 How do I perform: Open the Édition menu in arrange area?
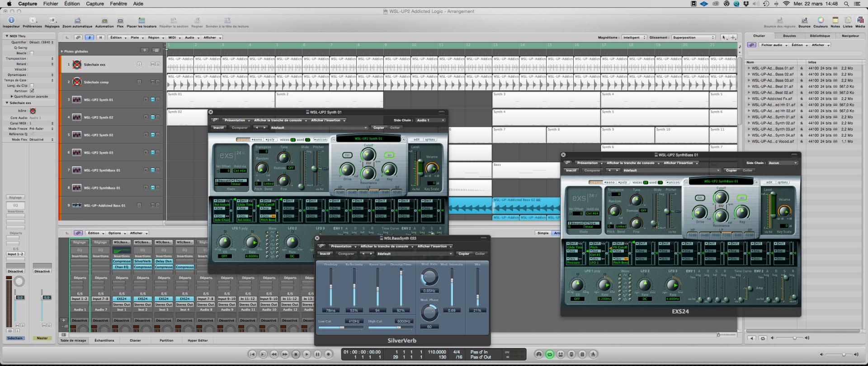point(118,38)
